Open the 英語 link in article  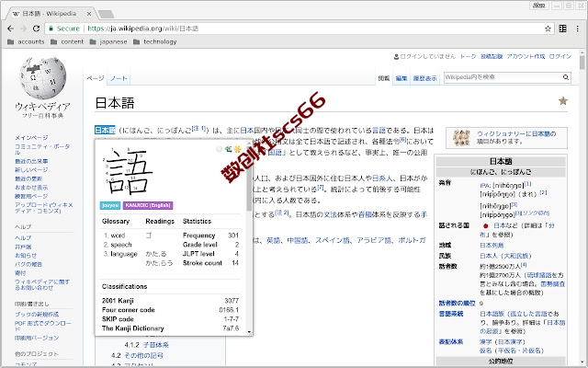pos(273,240)
